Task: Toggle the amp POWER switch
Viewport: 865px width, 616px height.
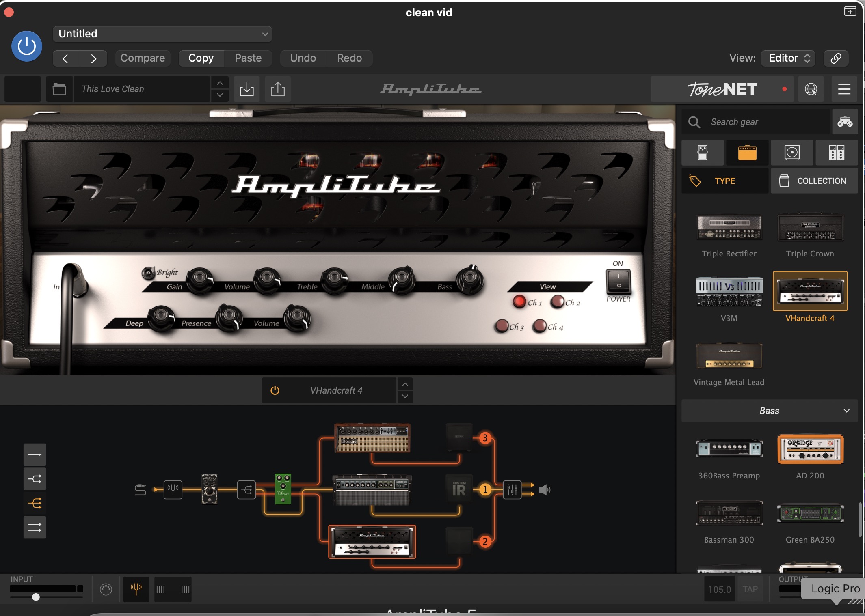Action: pos(618,282)
